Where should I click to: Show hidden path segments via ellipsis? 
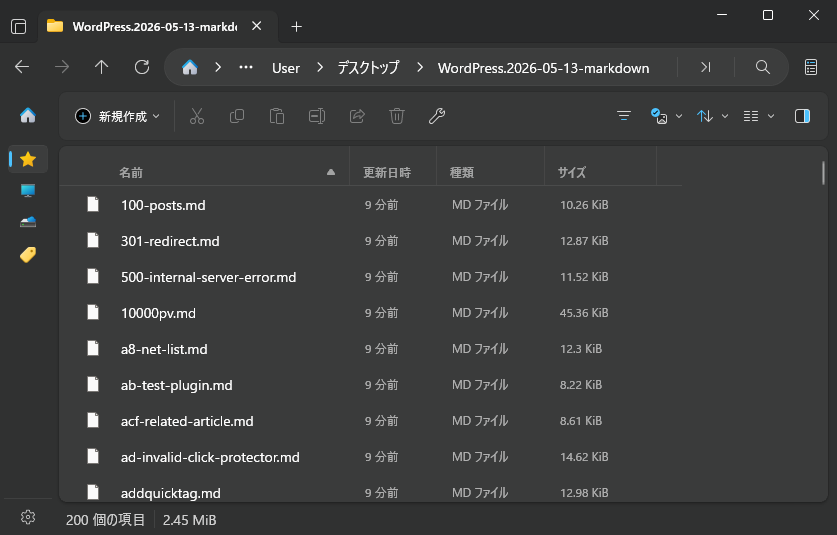coord(246,67)
